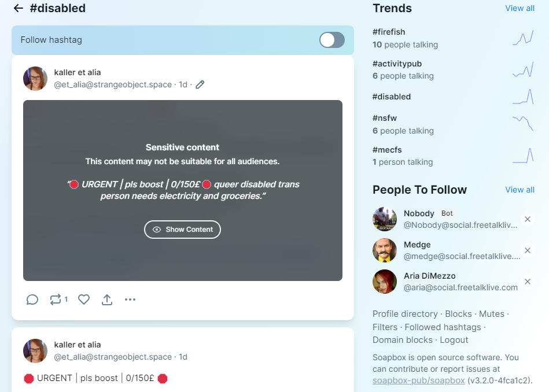Toggle the Follow hashtag switch
Screen dimensions: 549x392
[x=332, y=40]
